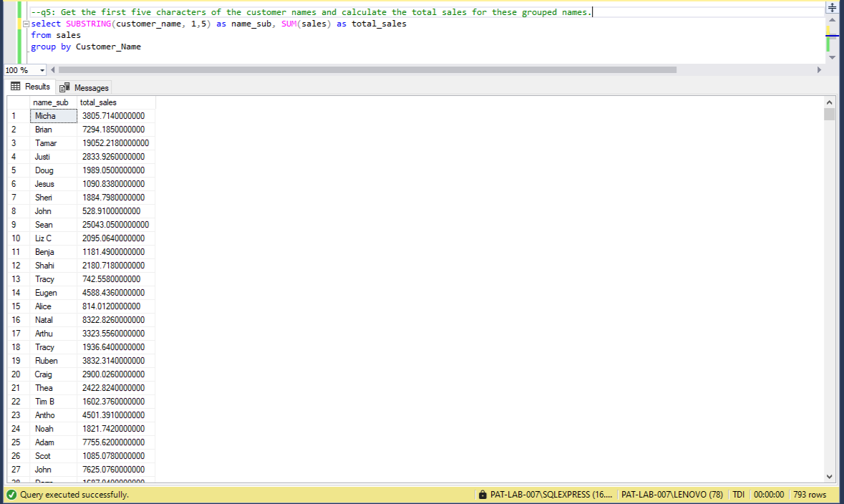Click the PAT-LAB-007\LENOVO (78) login entry
Screen dimensions: 844x504
[x=671, y=494]
